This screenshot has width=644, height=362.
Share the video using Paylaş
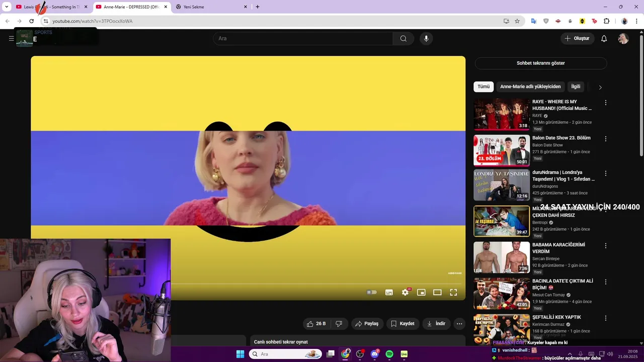[367, 324]
